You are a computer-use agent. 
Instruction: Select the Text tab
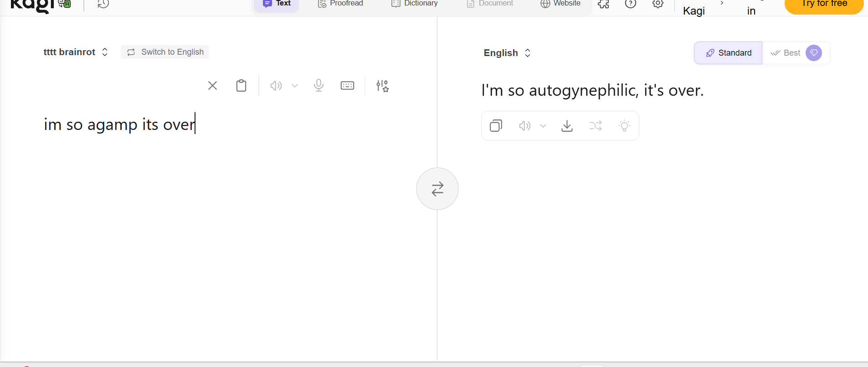[x=277, y=5]
